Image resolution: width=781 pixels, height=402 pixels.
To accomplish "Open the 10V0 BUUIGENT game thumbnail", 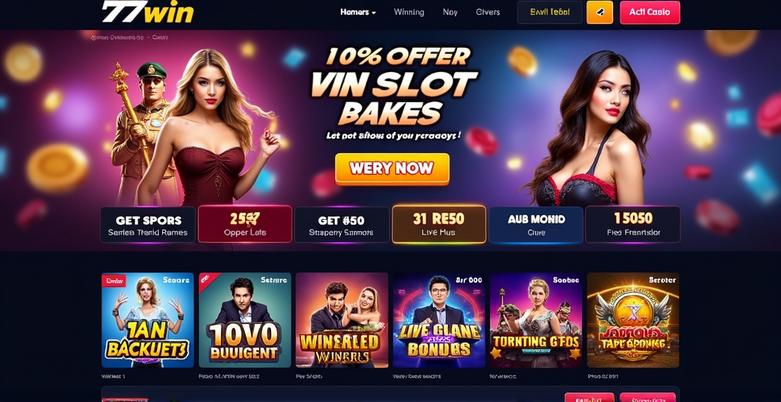I will click(245, 320).
